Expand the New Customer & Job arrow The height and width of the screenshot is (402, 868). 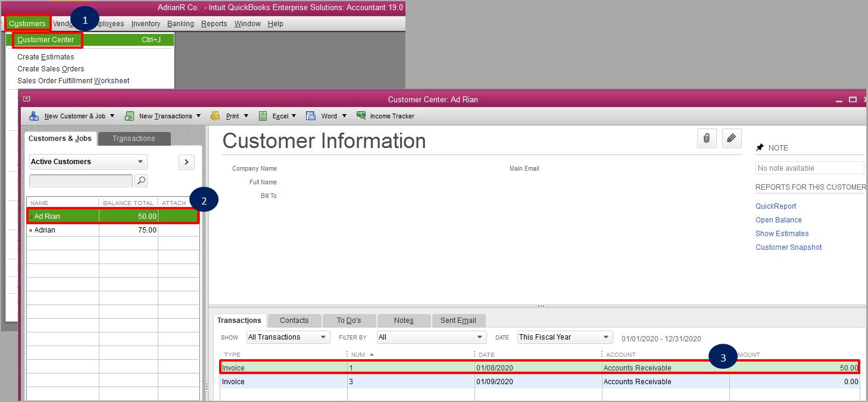(113, 116)
